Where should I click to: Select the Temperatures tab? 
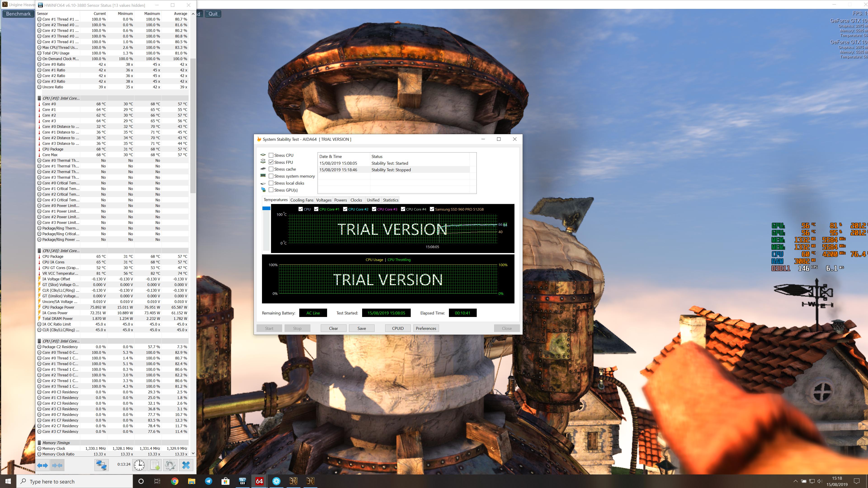point(276,200)
